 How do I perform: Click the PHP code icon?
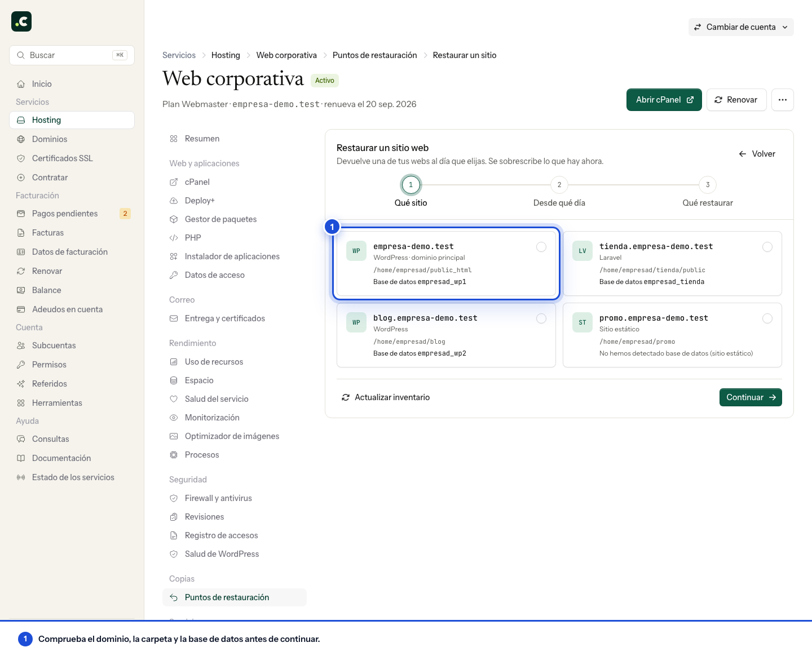click(174, 238)
